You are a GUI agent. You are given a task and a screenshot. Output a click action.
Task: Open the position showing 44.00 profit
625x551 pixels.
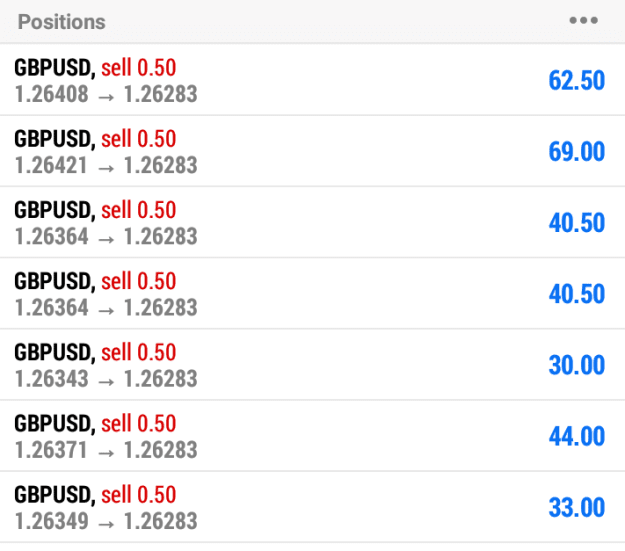click(312, 436)
